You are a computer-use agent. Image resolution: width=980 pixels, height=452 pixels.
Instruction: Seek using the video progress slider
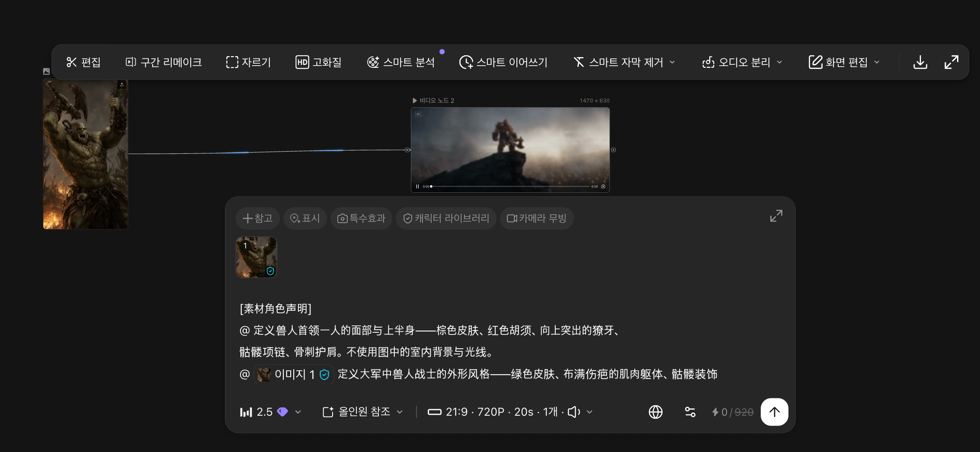[510, 187]
